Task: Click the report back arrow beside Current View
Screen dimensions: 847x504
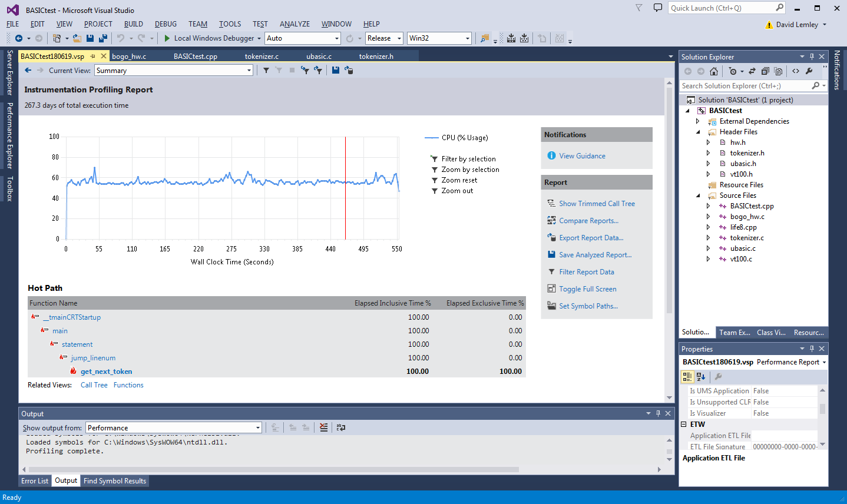Action: pos(28,70)
